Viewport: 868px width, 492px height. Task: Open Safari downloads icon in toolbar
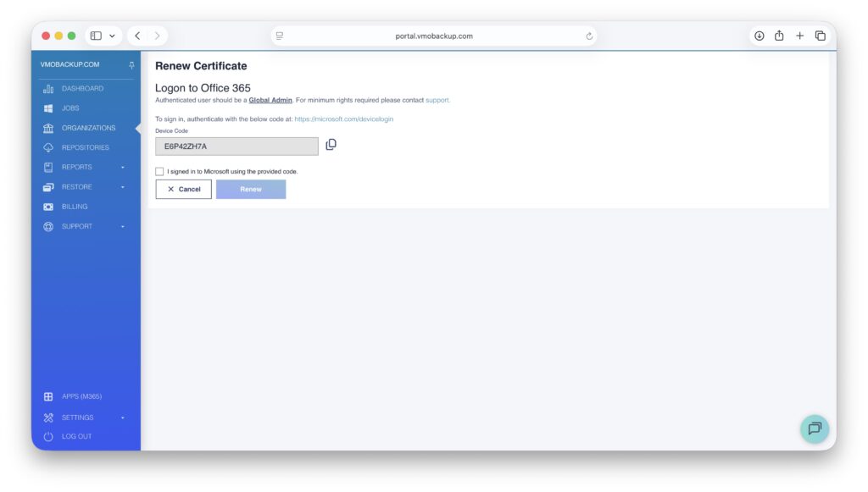[x=759, y=36]
